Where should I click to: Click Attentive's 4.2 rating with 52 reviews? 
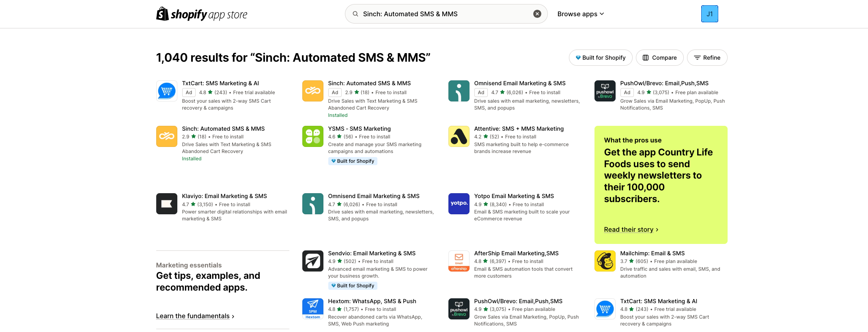pyautogui.click(x=487, y=137)
